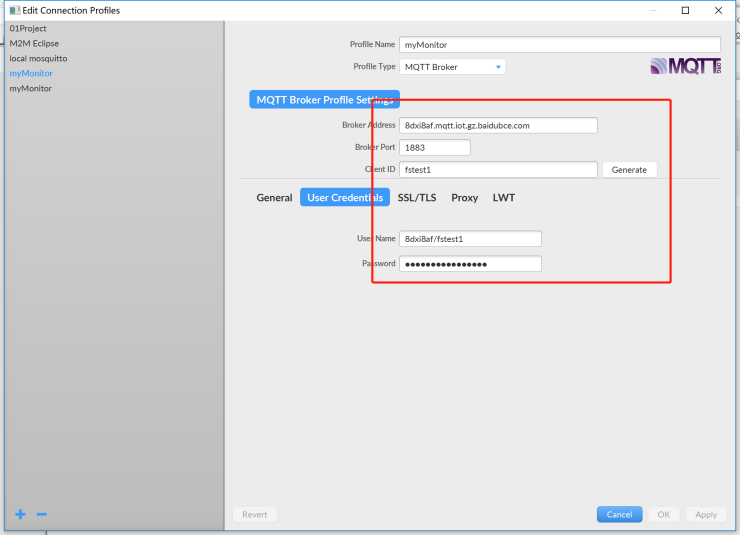Screen dimensions: 740x535
Task: Select the last gray myMonitor profile
Action: [x=31, y=88]
